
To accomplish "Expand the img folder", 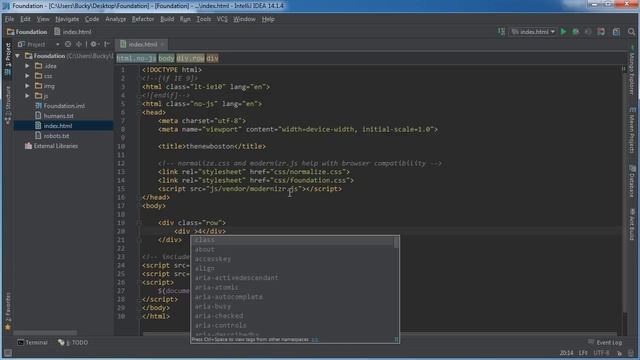I will click(27, 86).
